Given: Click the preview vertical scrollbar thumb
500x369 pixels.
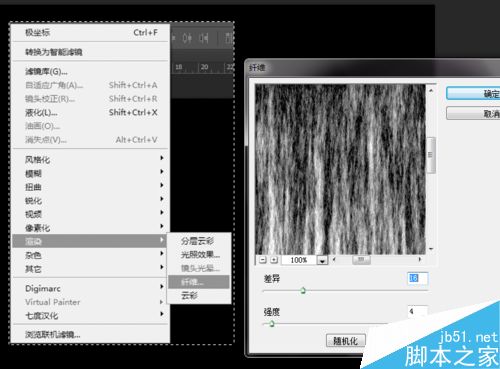Looking at the screenshot, I should click(431, 155).
